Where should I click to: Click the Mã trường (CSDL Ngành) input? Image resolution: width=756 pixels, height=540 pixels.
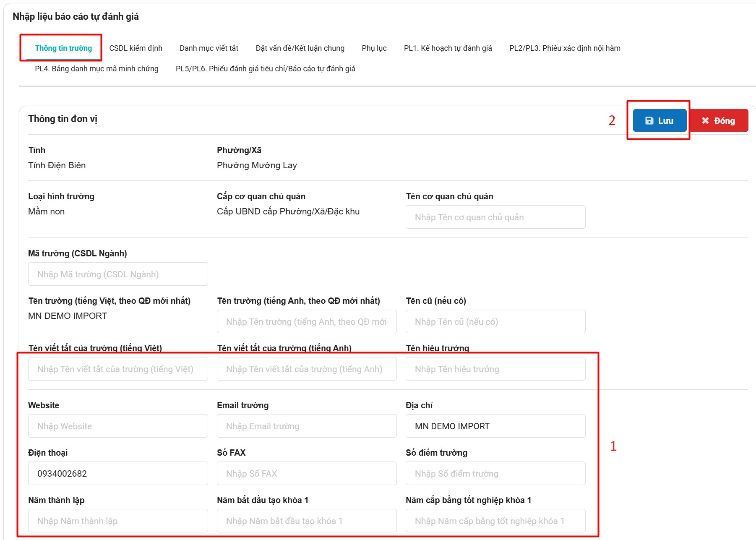pyautogui.click(x=118, y=274)
